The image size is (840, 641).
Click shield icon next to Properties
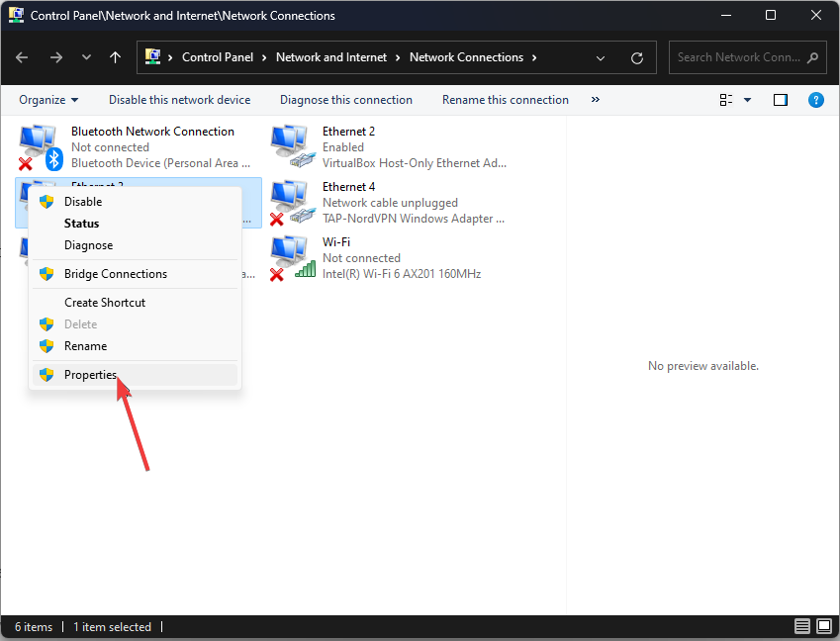(x=47, y=375)
